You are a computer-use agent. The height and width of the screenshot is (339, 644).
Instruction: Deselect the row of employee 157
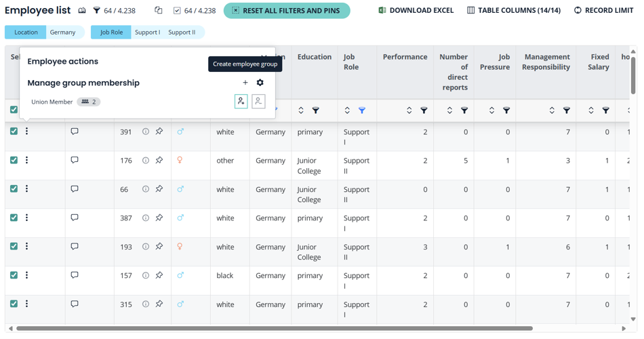(x=14, y=275)
